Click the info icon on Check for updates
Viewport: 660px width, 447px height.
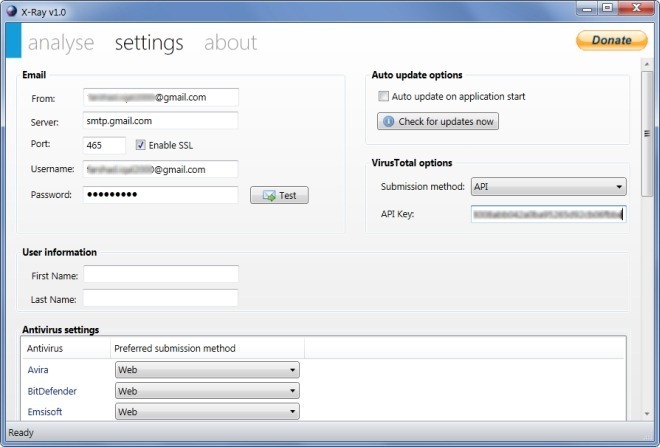pos(389,122)
